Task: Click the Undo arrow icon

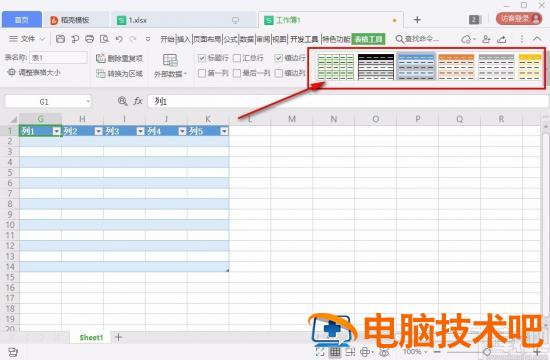Action: coord(119,39)
